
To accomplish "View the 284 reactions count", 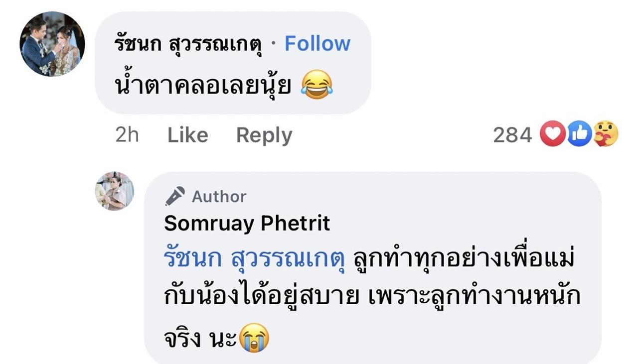I will click(512, 135).
